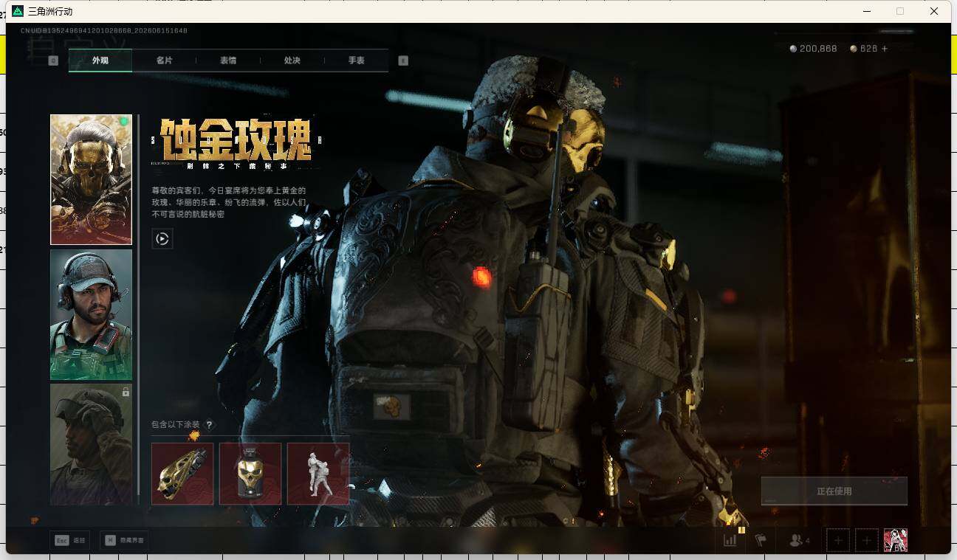The width and height of the screenshot is (957, 560).
Task: Click the H 隐藏界面 button
Action: [x=124, y=540]
